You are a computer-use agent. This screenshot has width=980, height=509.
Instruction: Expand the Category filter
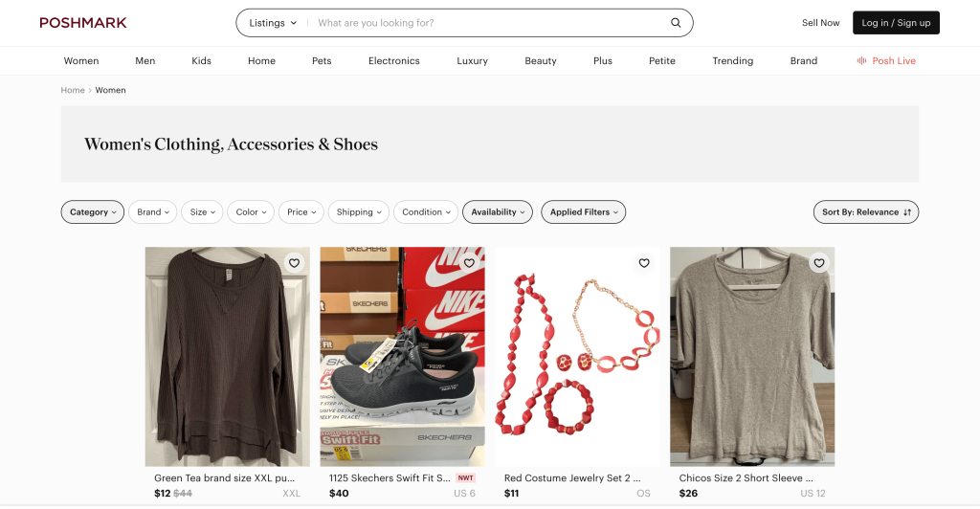[93, 211]
